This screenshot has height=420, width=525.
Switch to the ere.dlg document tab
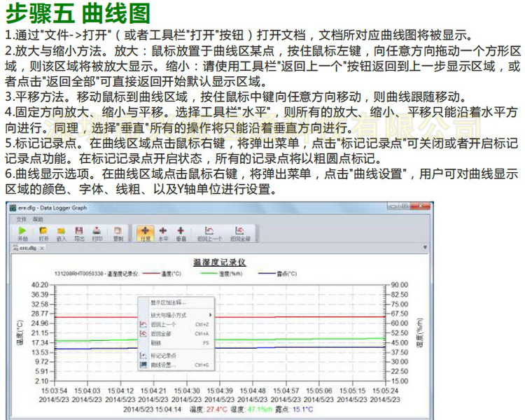[x=27, y=248]
